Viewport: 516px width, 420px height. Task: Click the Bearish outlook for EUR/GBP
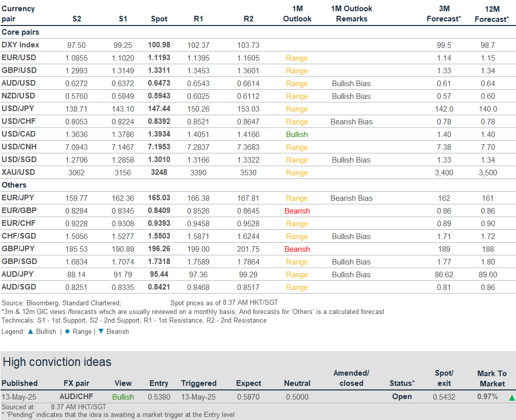(x=297, y=211)
